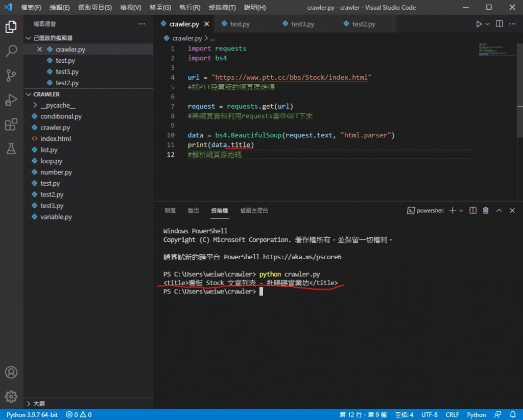Open the PTT Stock URL link in code
This screenshot has width=523, height=420.
[x=291, y=78]
